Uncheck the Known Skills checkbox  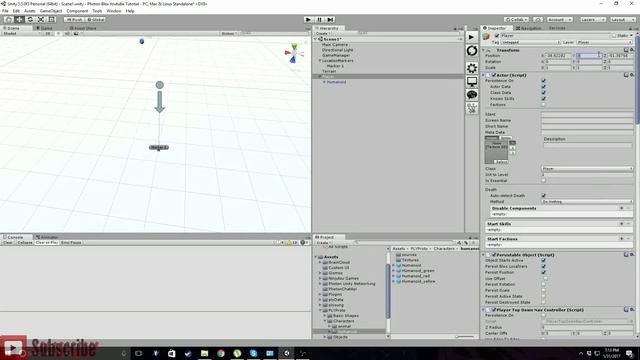(x=543, y=99)
